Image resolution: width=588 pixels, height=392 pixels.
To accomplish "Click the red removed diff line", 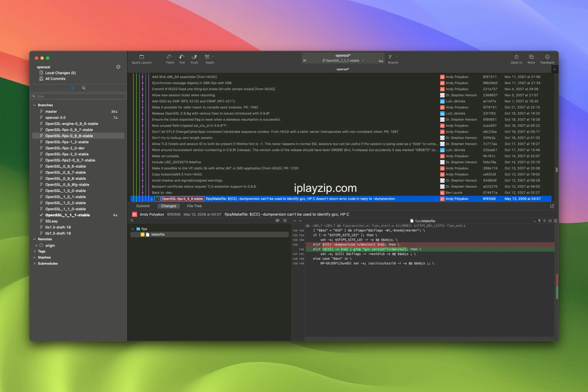I will [x=430, y=244].
